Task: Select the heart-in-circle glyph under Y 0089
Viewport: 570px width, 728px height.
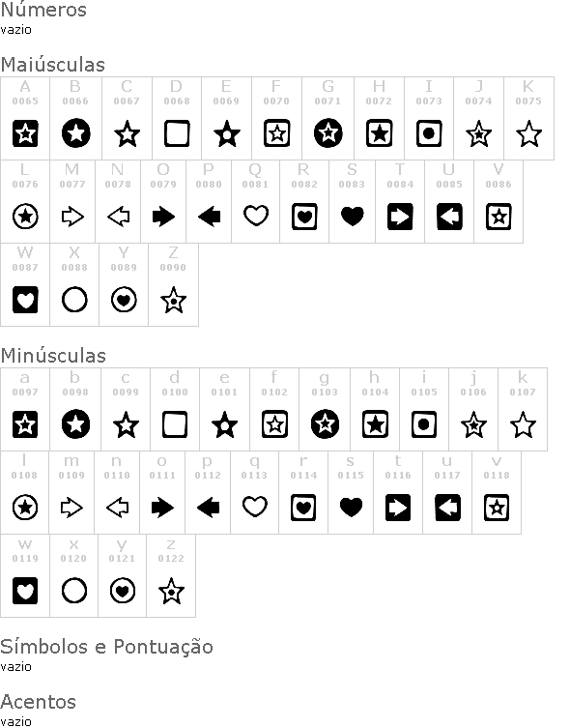Action: pos(124,300)
